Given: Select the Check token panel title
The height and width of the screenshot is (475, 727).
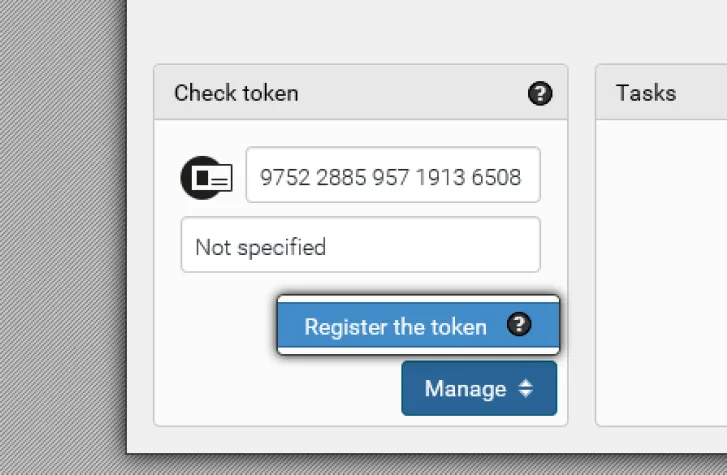Looking at the screenshot, I should click(x=236, y=93).
